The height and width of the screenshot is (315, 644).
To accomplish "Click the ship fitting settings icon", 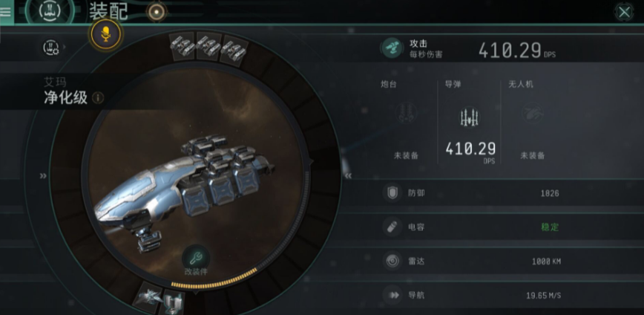I will [51, 48].
